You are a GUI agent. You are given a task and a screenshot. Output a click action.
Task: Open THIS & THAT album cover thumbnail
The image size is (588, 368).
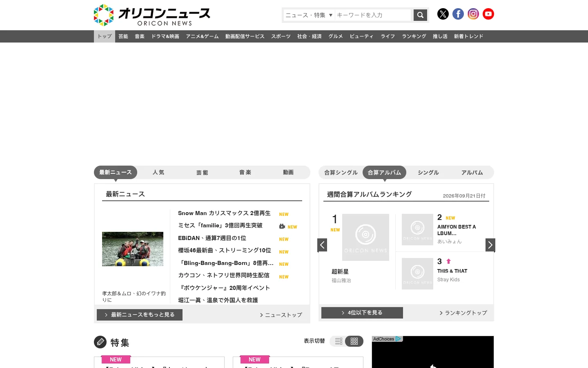point(417,274)
